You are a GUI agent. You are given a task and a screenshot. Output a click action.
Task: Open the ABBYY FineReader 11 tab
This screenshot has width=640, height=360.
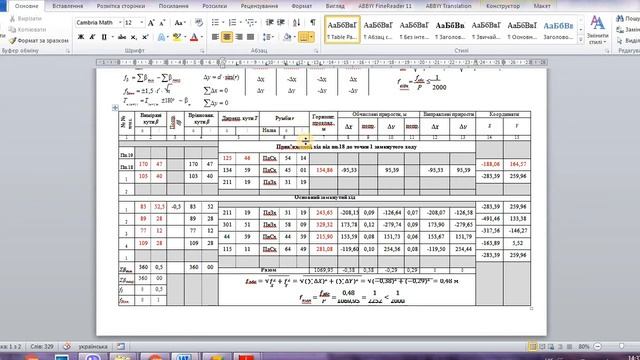pyautogui.click(x=385, y=6)
